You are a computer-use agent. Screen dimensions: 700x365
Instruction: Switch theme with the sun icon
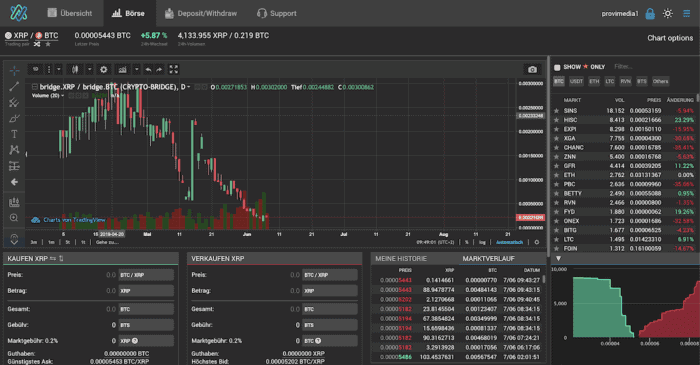pyautogui.click(x=668, y=14)
